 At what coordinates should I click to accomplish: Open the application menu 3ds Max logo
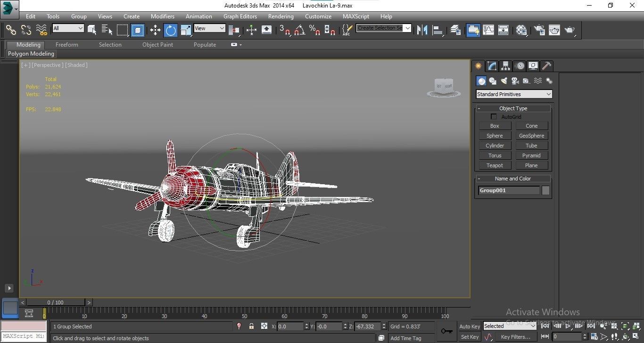click(9, 9)
